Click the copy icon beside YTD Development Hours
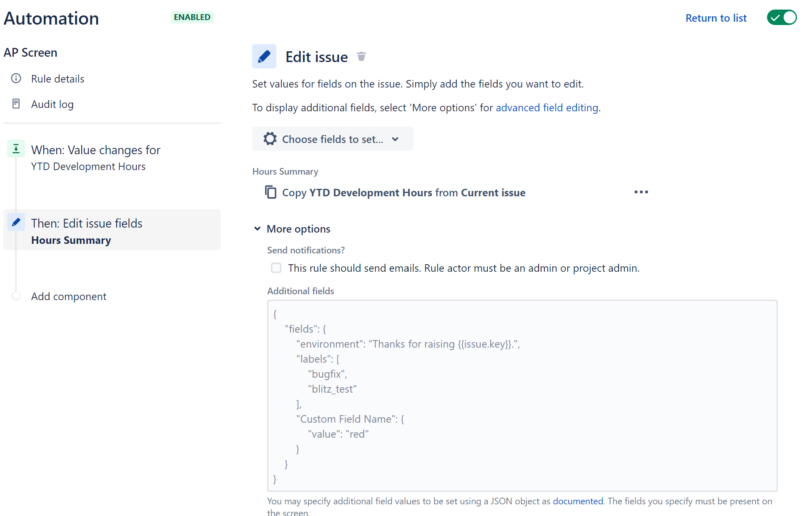Image resolution: width=812 pixels, height=516 pixels. [x=271, y=192]
